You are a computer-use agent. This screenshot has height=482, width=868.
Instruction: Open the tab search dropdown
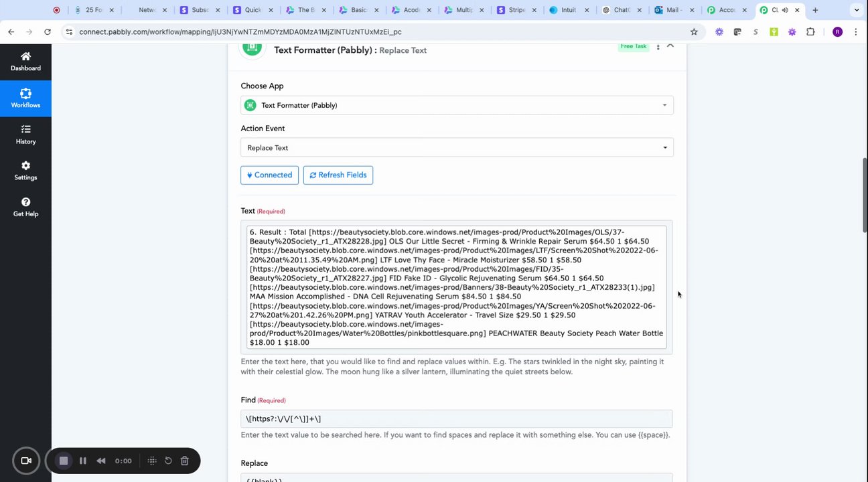(857, 10)
